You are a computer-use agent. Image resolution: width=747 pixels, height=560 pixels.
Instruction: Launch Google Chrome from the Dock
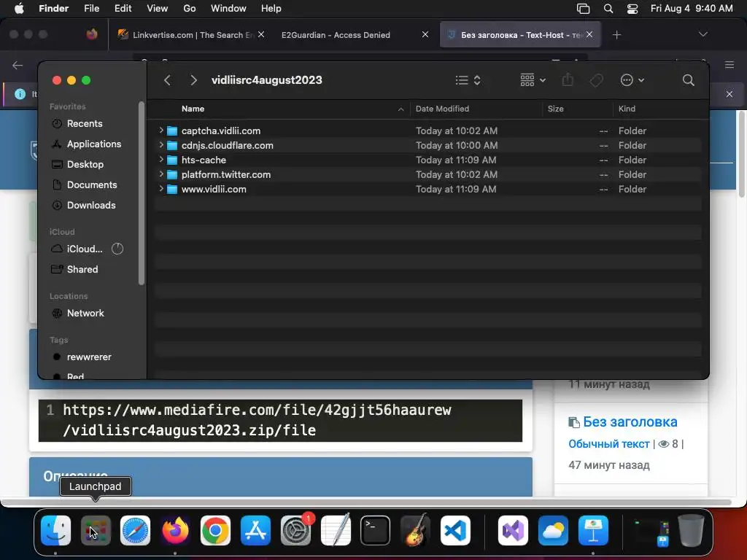pyautogui.click(x=215, y=530)
